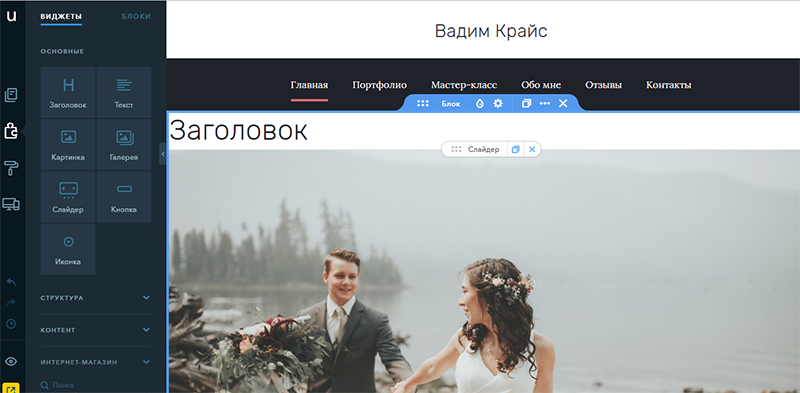Toggle site preview eye icon
The image size is (800, 393).
point(11,361)
